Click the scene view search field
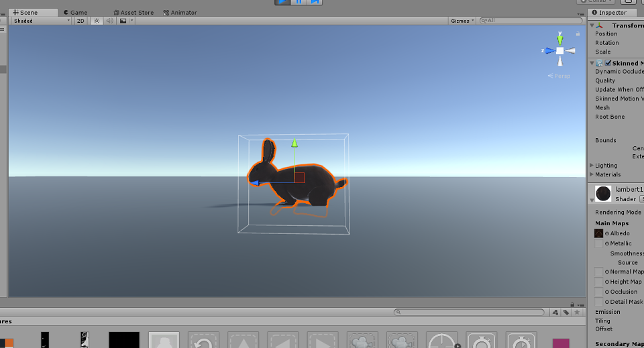Image resolution: width=644 pixels, height=348 pixels. [531, 21]
